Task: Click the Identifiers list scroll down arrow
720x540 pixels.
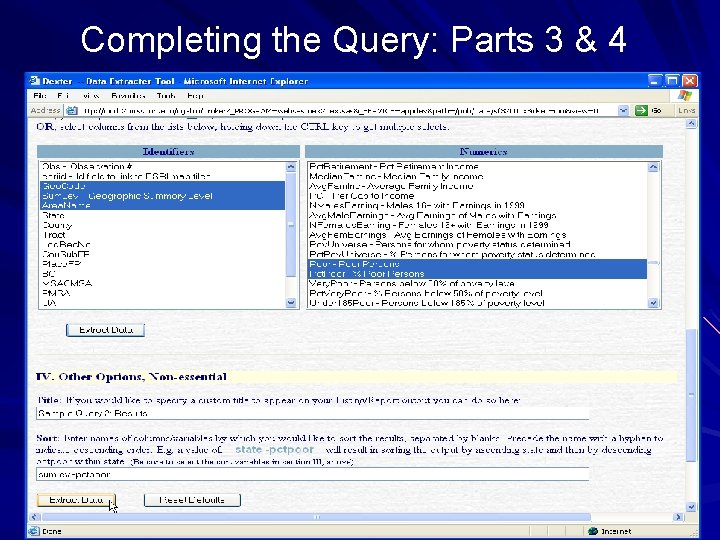Action: coord(291,303)
